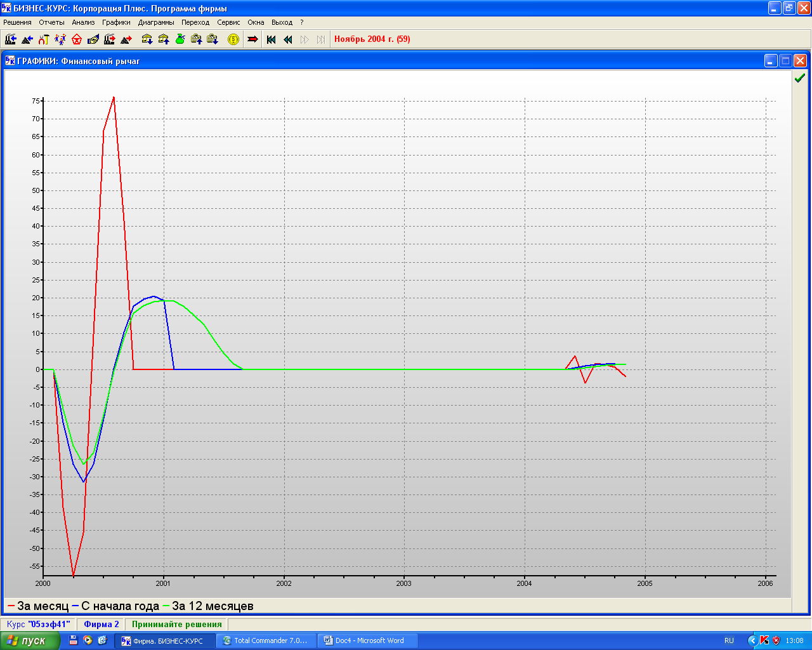Image resolution: width=812 pixels, height=650 pixels.
Task: Click the bank with up arrow icon
Action: pos(164,39)
